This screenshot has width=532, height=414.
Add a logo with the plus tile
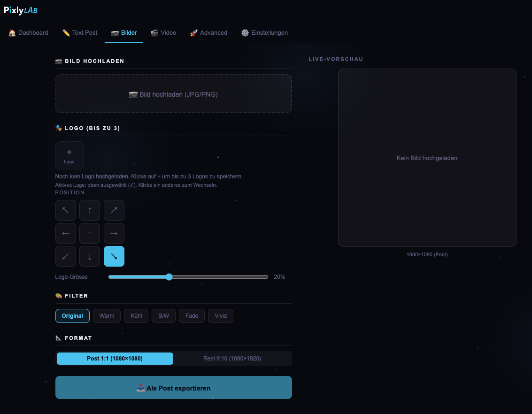pos(69,155)
